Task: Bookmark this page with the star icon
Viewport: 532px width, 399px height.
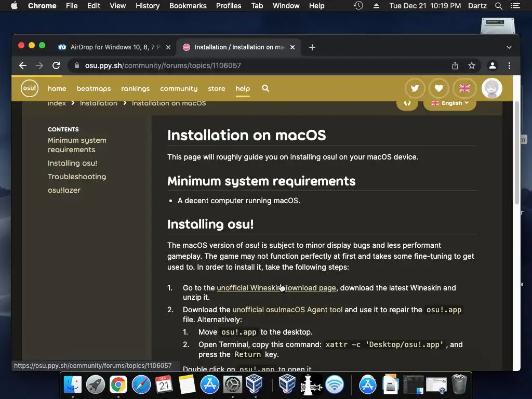Action: (x=472, y=65)
